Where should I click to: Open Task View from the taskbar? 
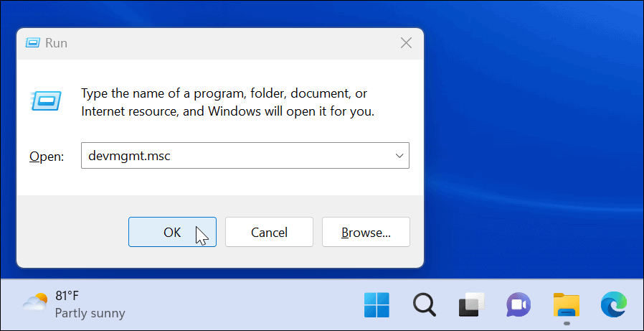click(472, 305)
